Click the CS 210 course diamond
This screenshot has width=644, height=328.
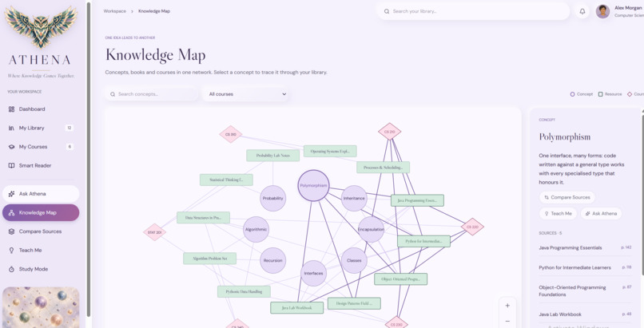click(389, 132)
